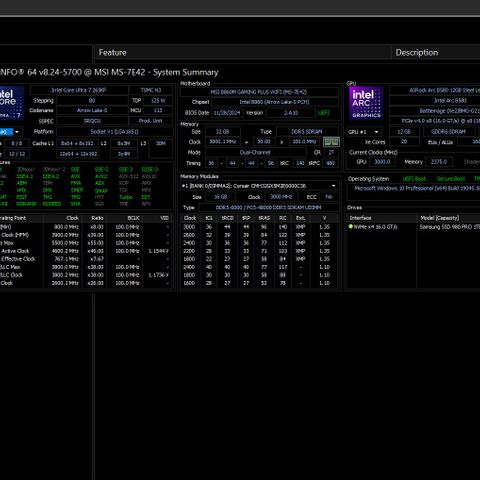
Task: Click the SSE4.1 feature flag
Action: point(25,176)
